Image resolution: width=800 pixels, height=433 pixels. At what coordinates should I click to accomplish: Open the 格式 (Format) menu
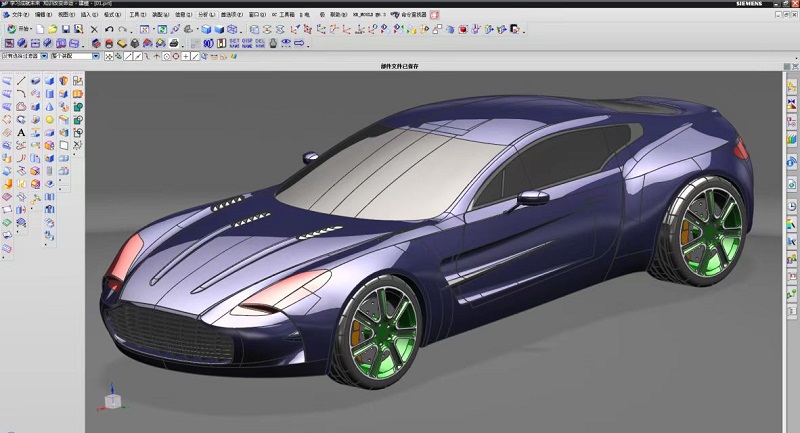pyautogui.click(x=112, y=15)
